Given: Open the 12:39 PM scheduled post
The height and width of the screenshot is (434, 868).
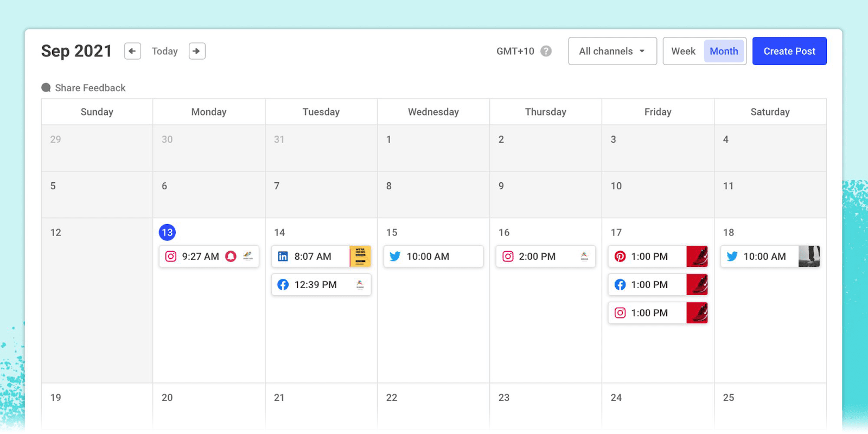Looking at the screenshot, I should coord(321,285).
